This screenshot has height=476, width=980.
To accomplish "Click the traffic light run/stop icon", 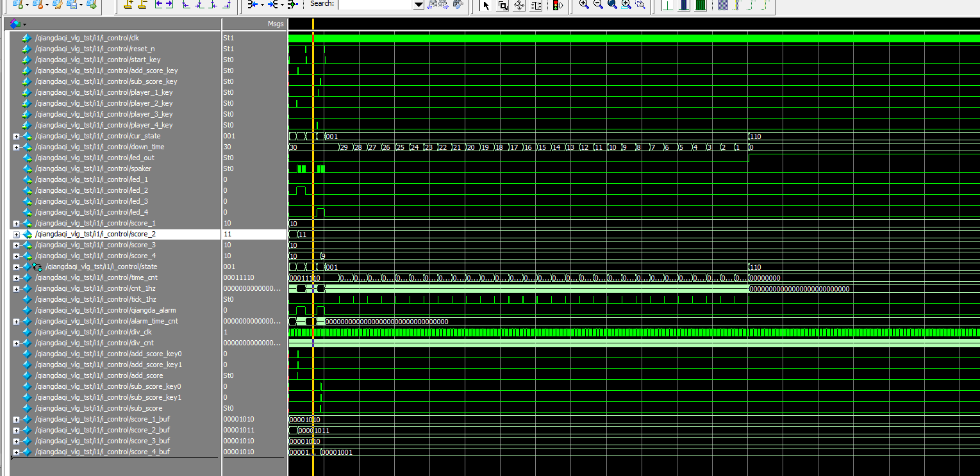I will pos(558,5).
